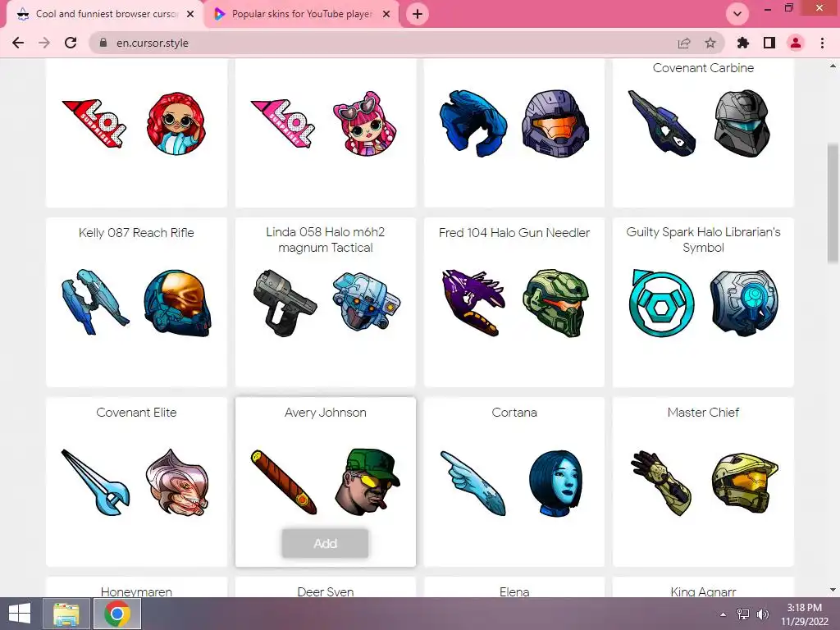Select the Avery Johnson green cap head pointer
The image size is (840, 630).
pos(367,482)
